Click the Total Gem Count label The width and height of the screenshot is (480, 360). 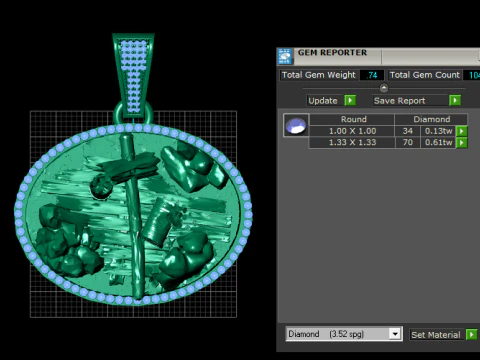425,75
